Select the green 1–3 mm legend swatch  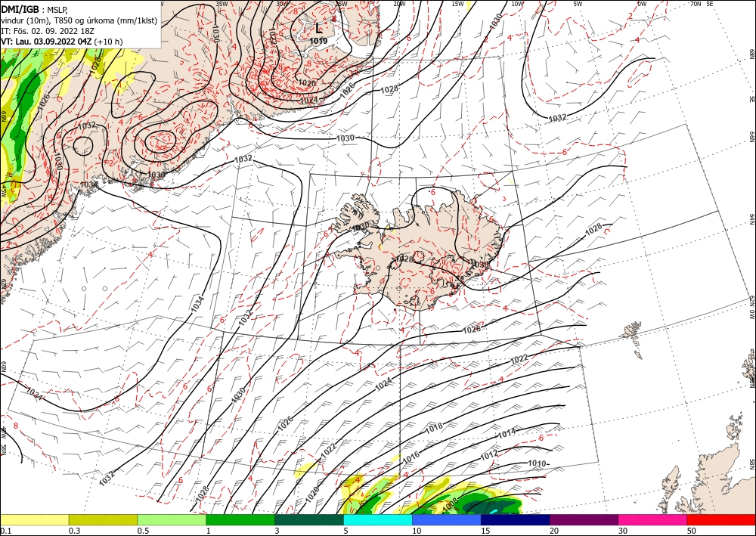pos(240,520)
